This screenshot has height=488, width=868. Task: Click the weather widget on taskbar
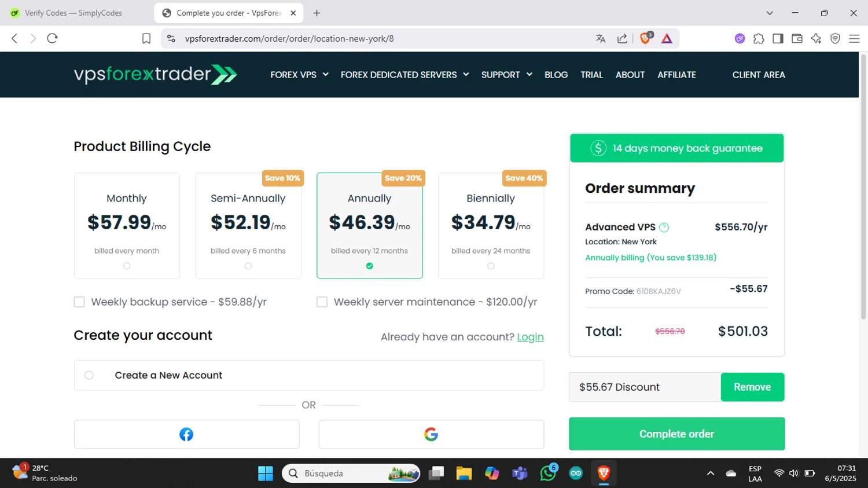click(45, 473)
